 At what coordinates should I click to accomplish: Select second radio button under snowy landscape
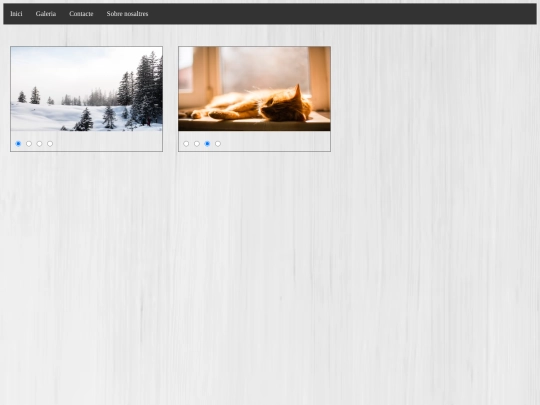tap(29, 144)
